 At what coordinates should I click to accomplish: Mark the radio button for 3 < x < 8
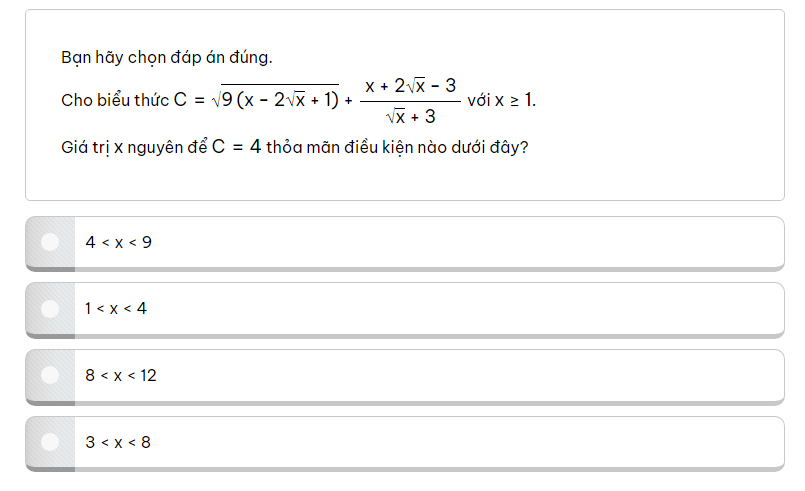[50, 441]
